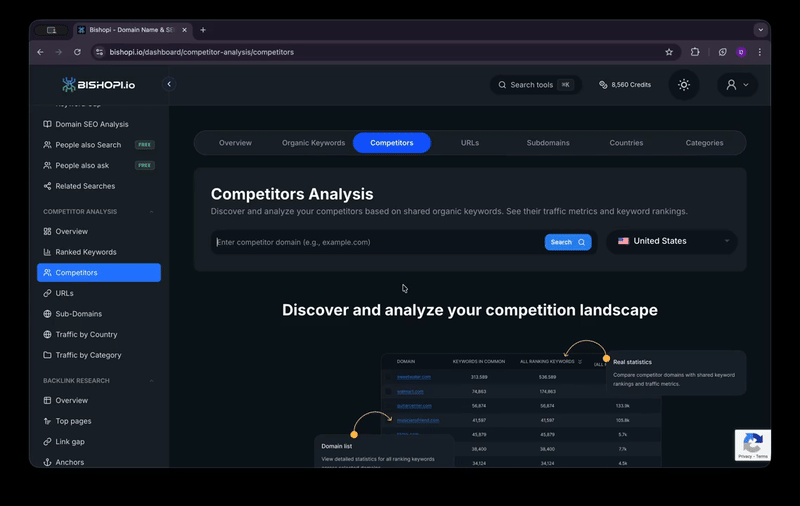
Task: Click the "Domain list" callout text
Action: 336,446
